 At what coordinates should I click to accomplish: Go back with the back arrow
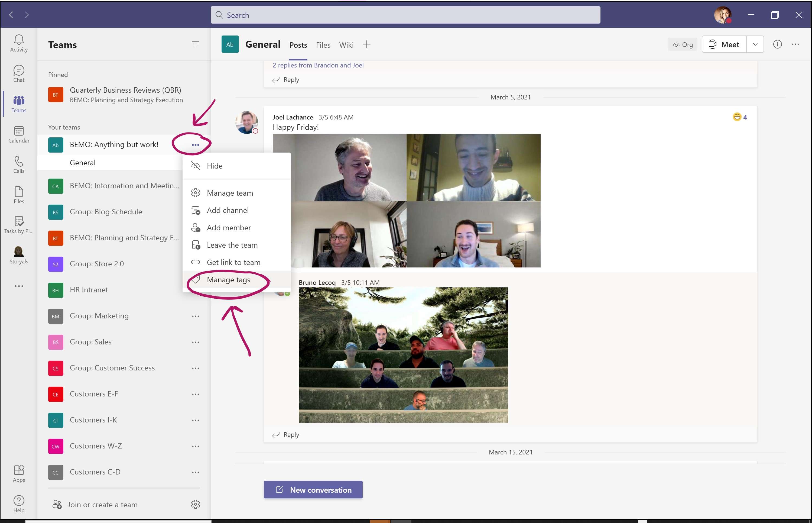(x=11, y=15)
